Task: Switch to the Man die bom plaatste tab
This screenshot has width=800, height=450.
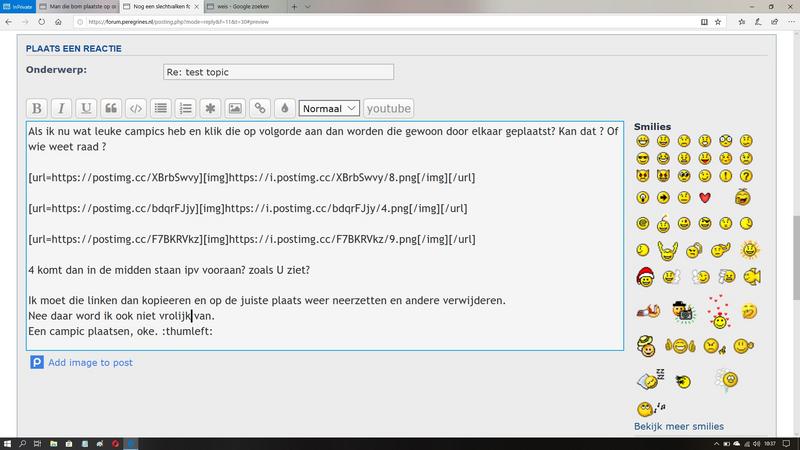Action: tap(78, 7)
